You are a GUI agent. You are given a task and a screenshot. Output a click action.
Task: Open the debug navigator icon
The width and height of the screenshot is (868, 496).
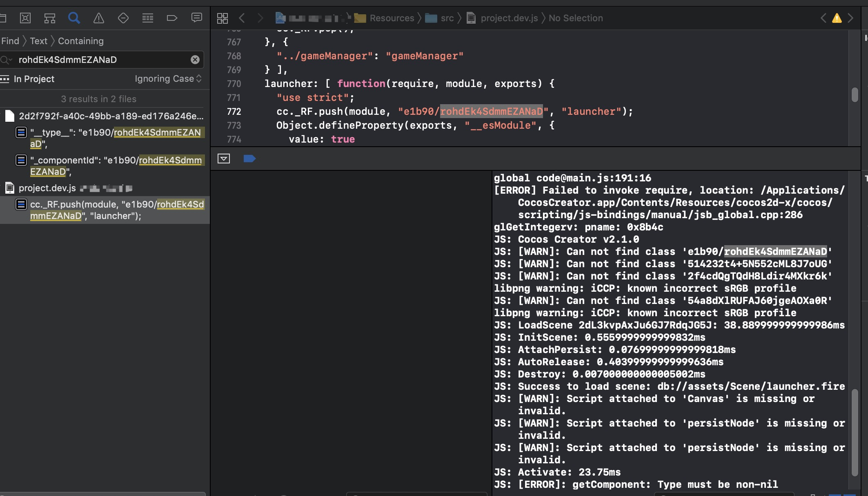pos(147,18)
